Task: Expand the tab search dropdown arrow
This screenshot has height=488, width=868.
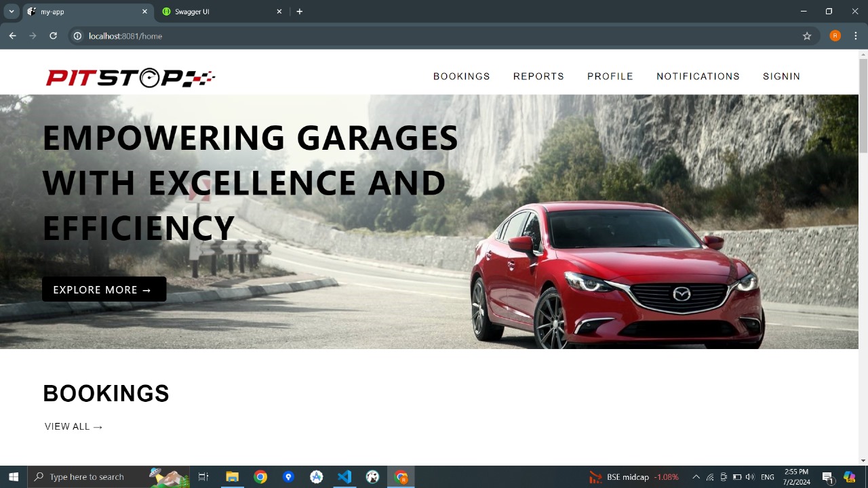Action: click(x=12, y=12)
